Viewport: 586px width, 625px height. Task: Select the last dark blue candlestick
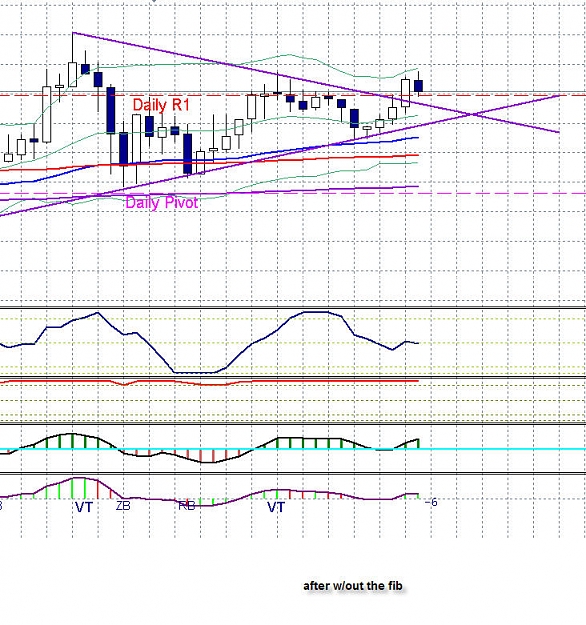point(419,86)
